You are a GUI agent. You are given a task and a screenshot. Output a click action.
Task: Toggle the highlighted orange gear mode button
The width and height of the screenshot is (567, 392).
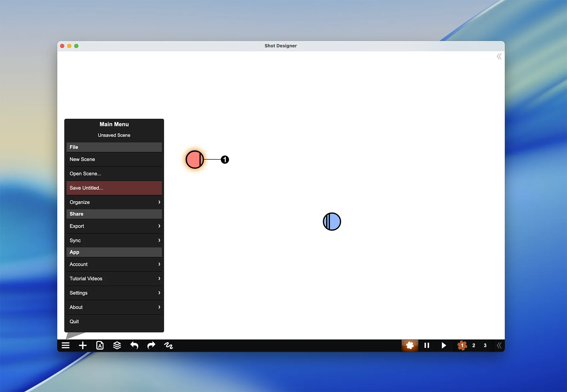point(410,345)
